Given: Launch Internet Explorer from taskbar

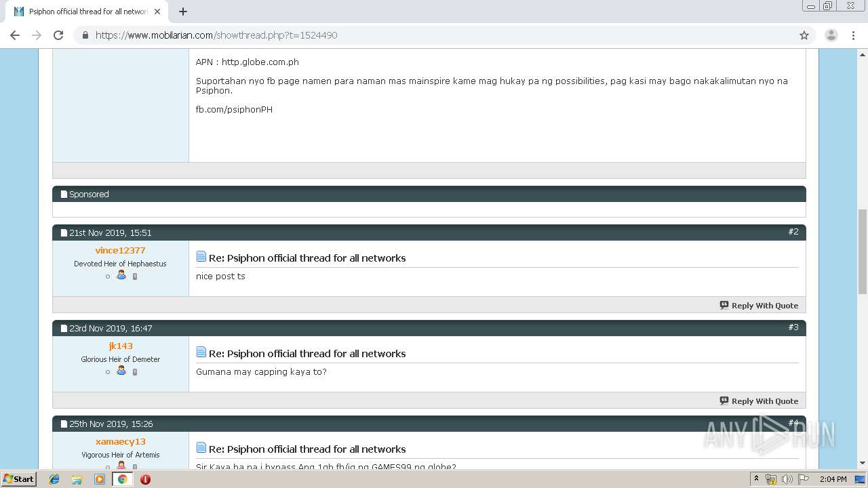Looking at the screenshot, I should [x=54, y=479].
